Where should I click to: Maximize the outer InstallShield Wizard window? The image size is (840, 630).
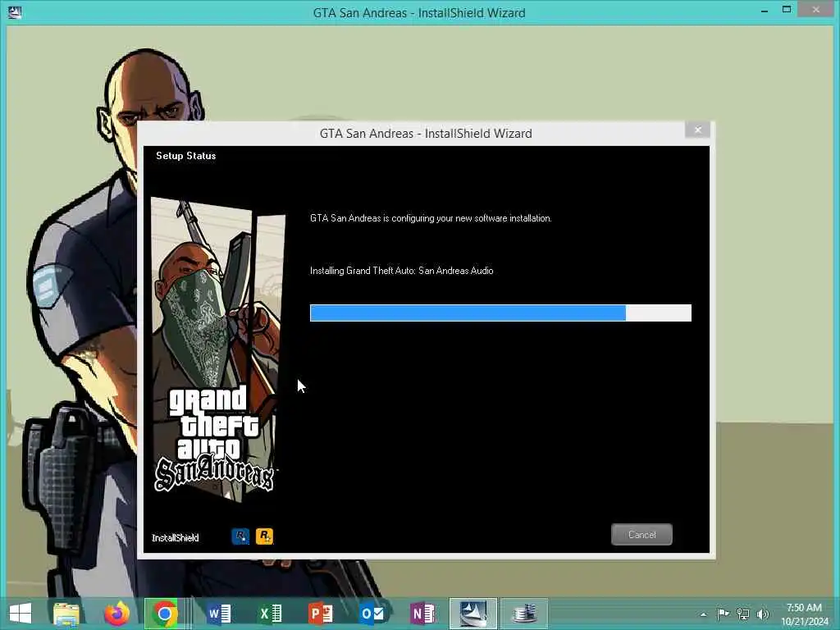(x=787, y=10)
